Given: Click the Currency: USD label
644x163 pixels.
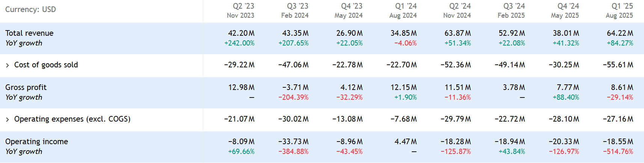Looking at the screenshot, I should [x=30, y=9].
